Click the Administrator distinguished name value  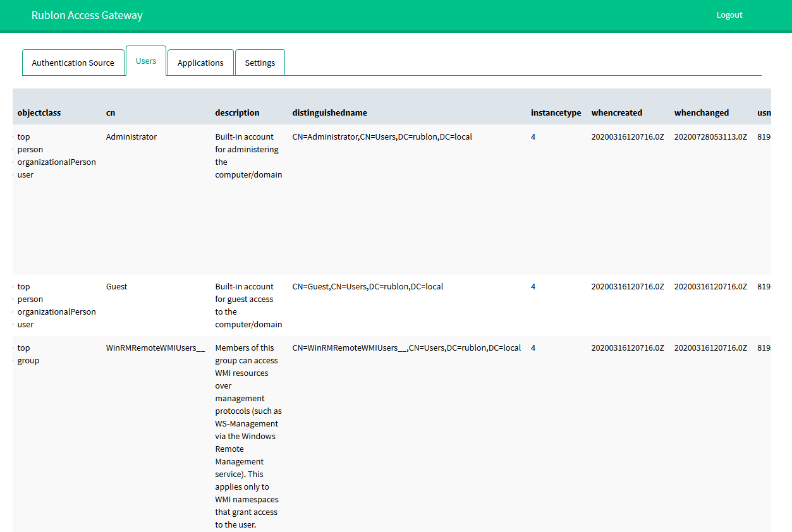click(x=382, y=137)
